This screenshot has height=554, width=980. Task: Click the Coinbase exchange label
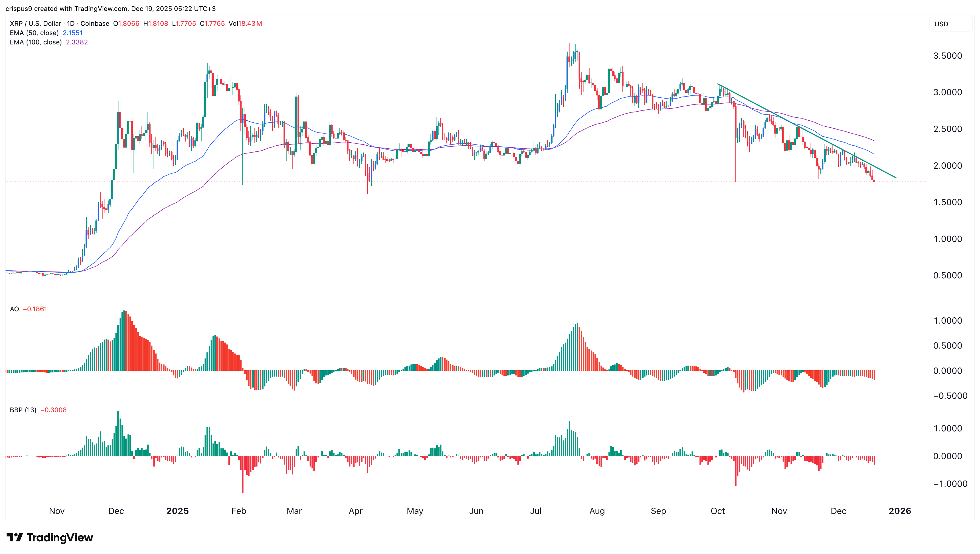coord(95,24)
